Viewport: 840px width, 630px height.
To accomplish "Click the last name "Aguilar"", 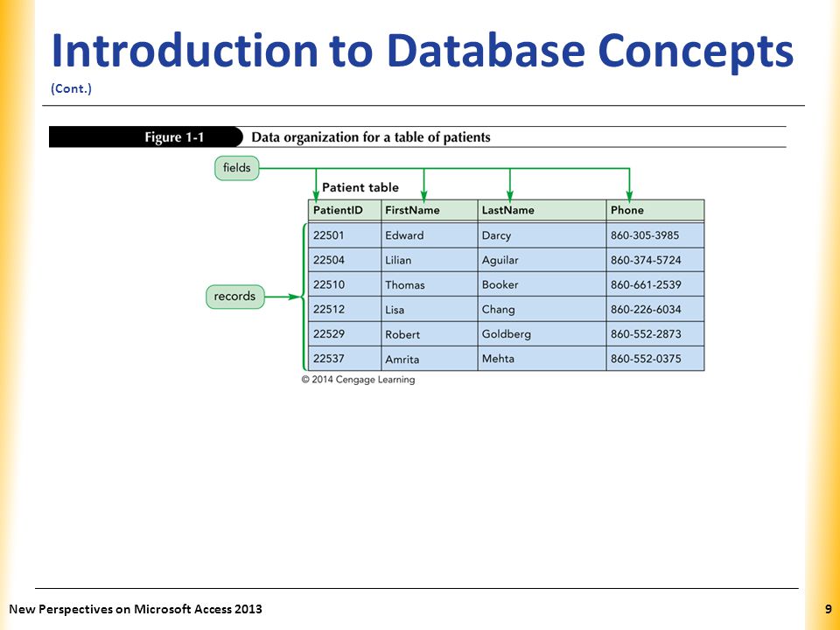I will [500, 261].
